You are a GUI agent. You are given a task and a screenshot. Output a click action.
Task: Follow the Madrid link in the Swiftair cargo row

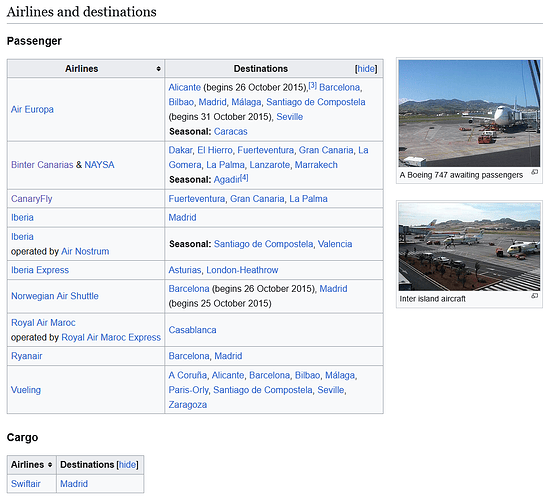tap(74, 484)
